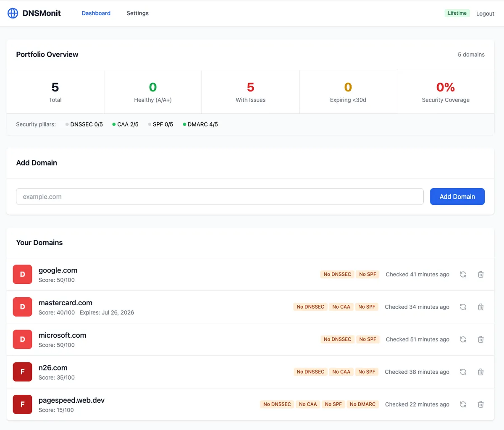Click the Security Coverage 0% card
504x430 pixels.
[x=446, y=92]
